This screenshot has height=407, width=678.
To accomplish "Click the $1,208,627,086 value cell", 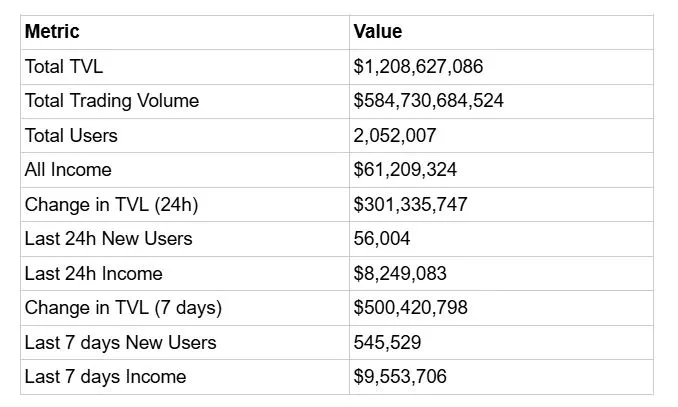I will coord(418,67).
